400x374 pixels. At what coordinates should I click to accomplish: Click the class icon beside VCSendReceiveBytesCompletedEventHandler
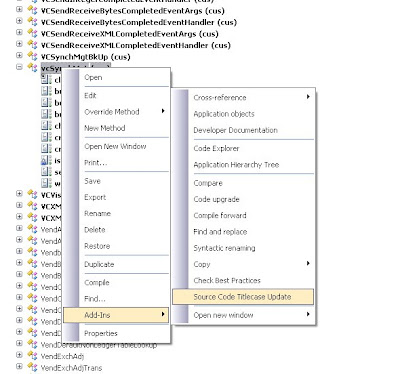[32, 22]
